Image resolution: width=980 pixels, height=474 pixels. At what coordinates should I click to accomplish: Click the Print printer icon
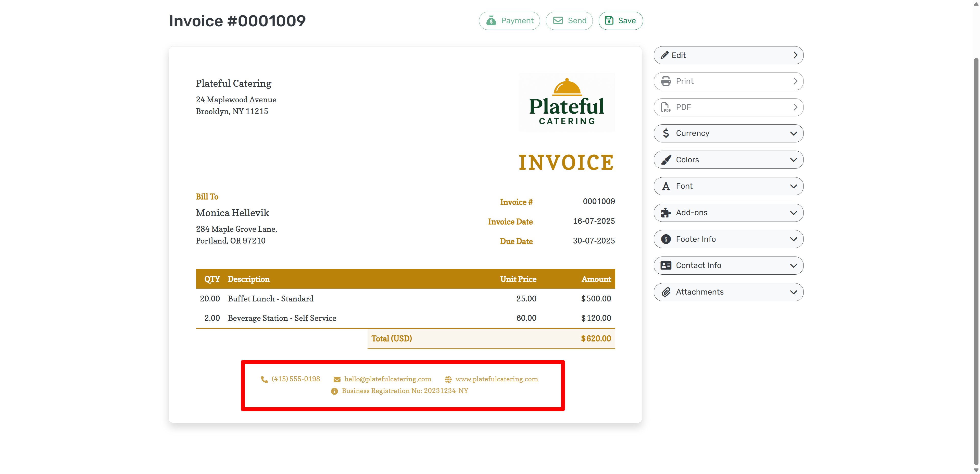666,81
